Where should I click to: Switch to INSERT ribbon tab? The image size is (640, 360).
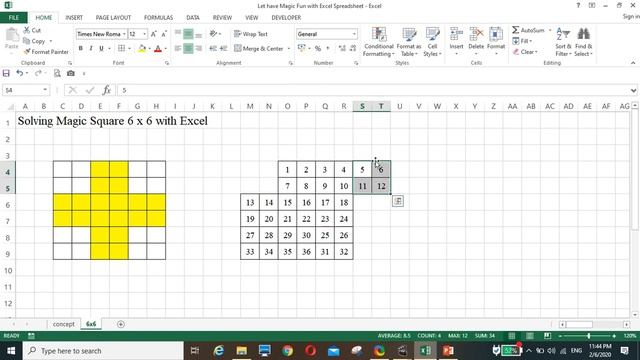pos(74,18)
